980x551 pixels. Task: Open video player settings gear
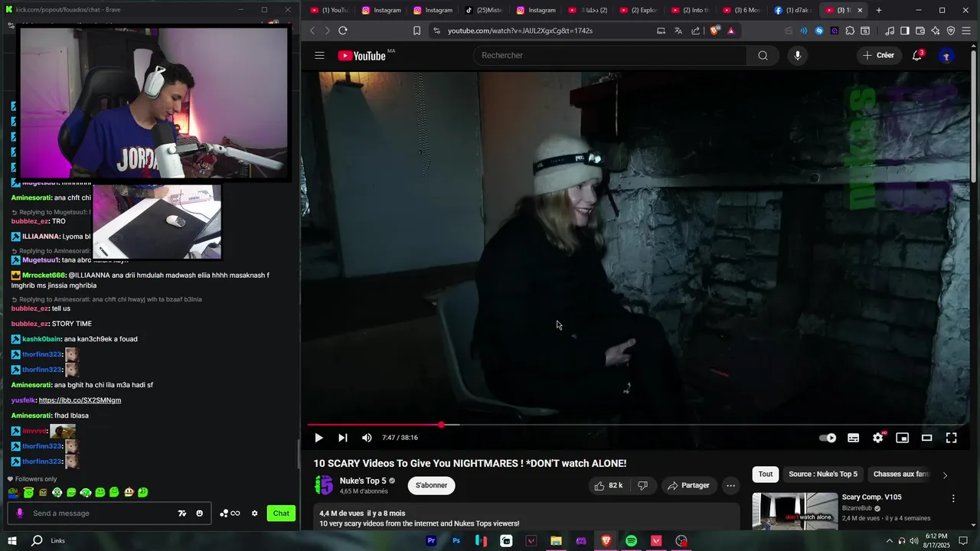pos(878,438)
